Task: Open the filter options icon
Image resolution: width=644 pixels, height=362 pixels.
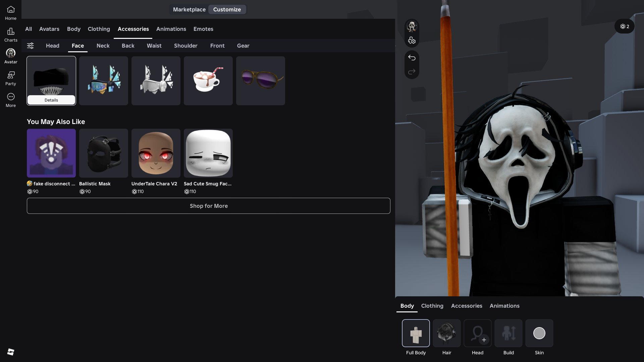Action: click(31, 46)
